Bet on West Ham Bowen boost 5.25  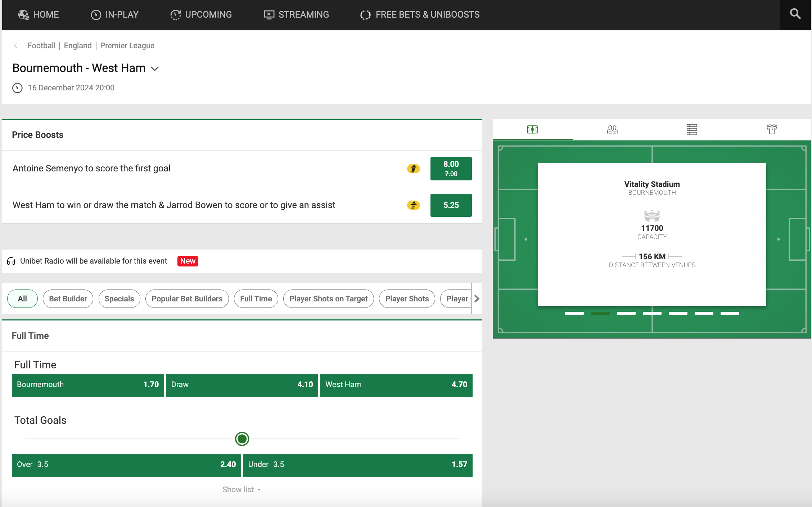coord(451,205)
